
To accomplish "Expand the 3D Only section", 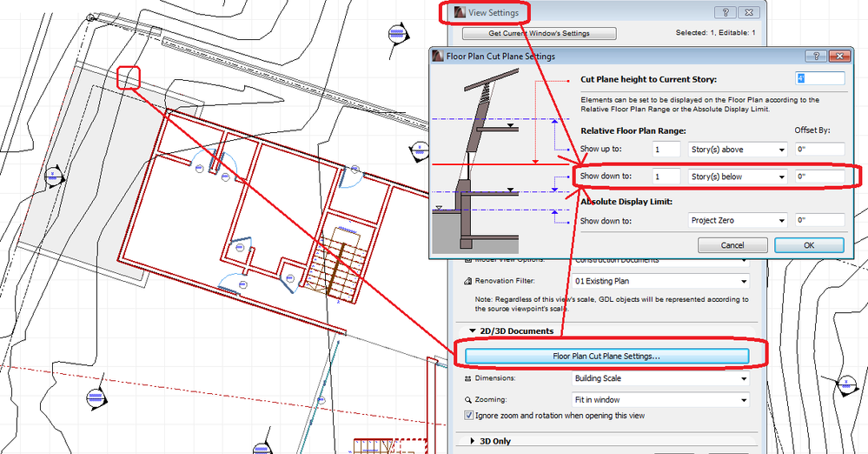I will click(473, 441).
